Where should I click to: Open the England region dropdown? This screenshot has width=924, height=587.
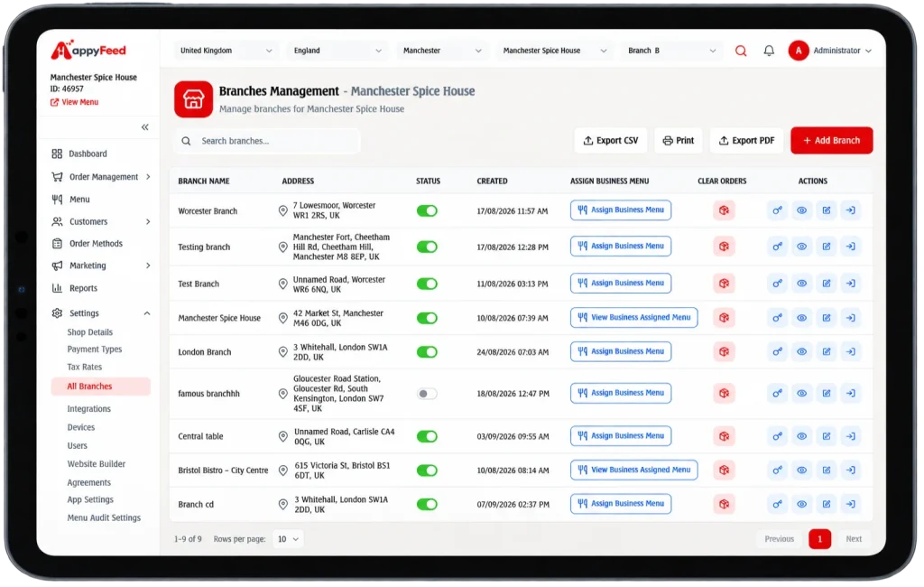(337, 51)
